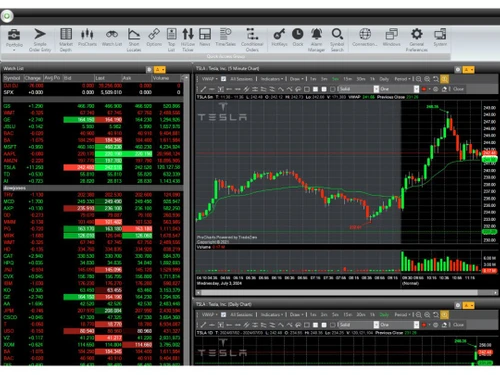Screen dimensions: 500x375
Task: Open Watch List panel settings gear
Action: point(149,69)
